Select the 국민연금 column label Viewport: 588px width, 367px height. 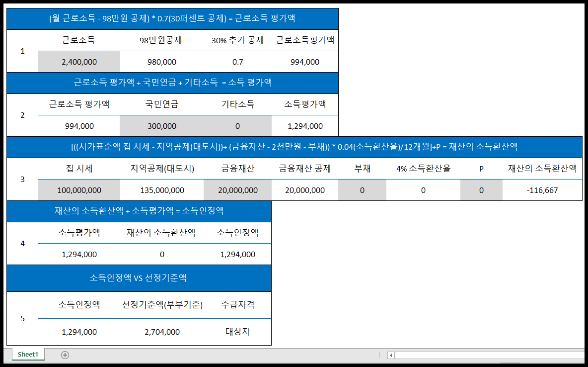click(x=162, y=104)
